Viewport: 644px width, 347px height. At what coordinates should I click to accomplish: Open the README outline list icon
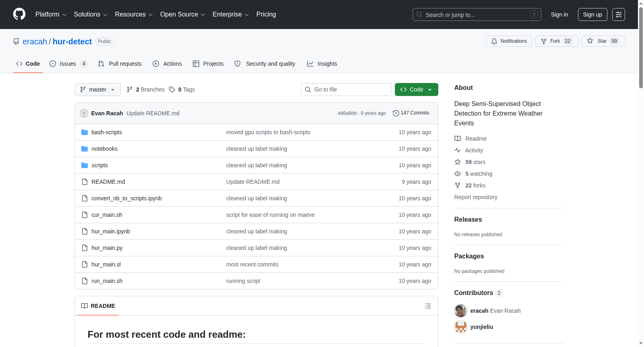click(428, 306)
